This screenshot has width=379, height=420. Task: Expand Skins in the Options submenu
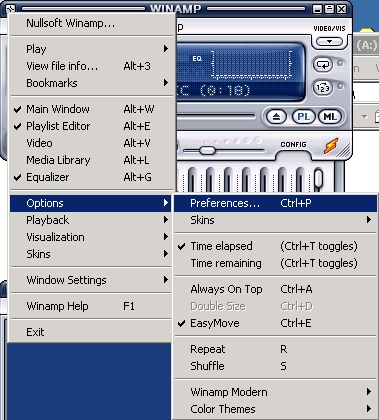tap(275, 220)
